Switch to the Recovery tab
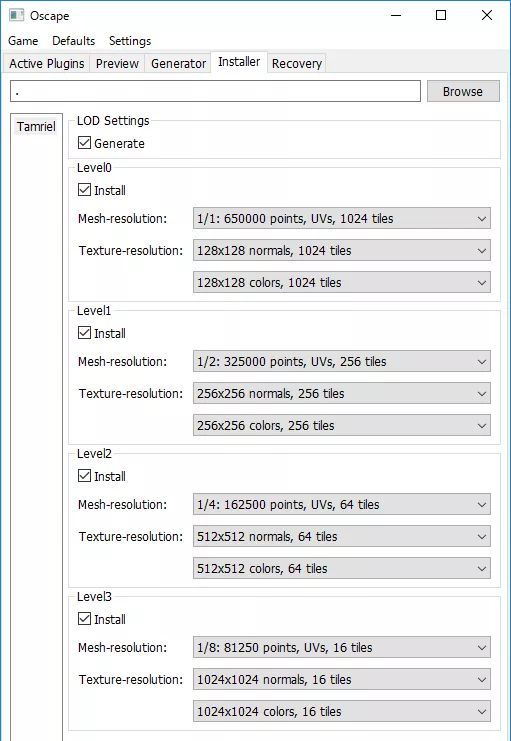 297,63
